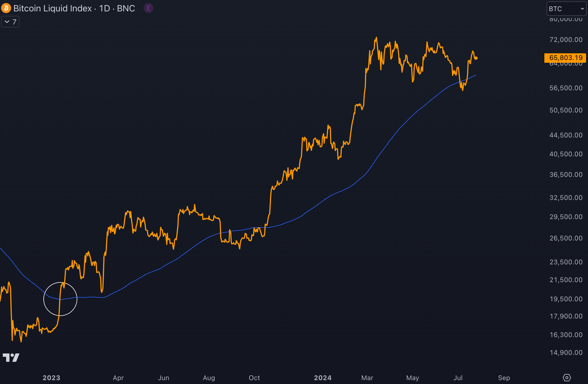
Task: Click the Bitcoin Liquid Index title
Action: [53, 8]
